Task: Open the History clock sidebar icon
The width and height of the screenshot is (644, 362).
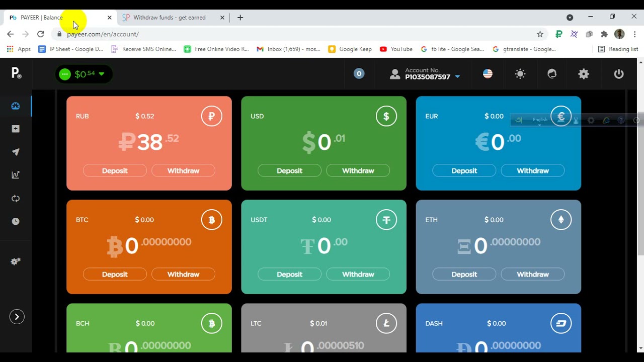Action: pyautogui.click(x=16, y=221)
